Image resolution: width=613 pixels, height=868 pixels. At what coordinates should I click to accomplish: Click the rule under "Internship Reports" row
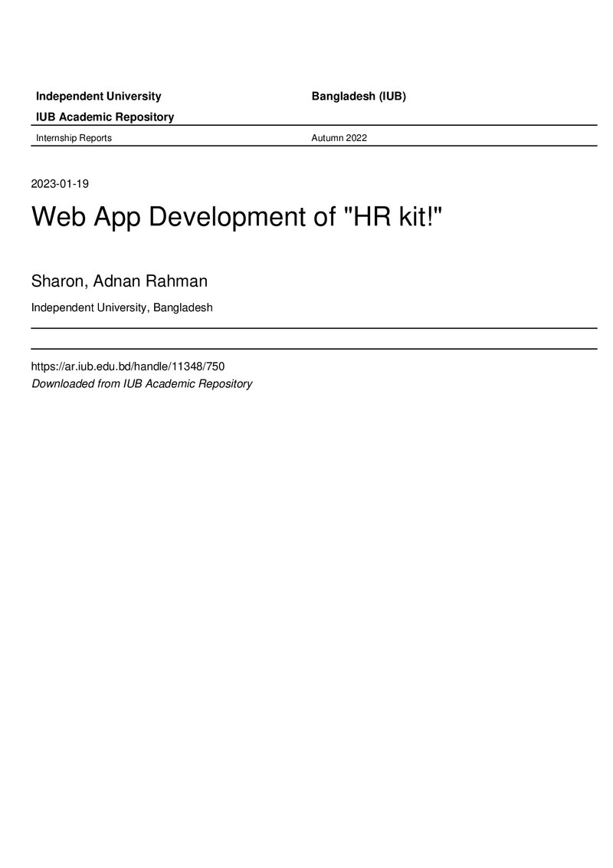pos(314,146)
